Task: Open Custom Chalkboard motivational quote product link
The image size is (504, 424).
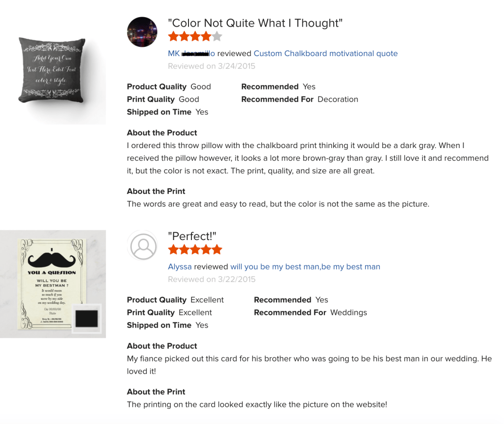Action: 325,54
